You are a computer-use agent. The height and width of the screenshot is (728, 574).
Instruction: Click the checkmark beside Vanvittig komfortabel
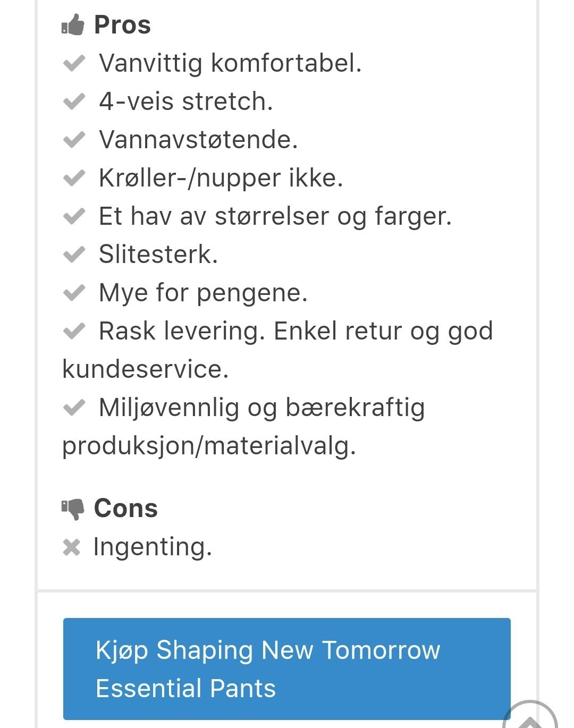pos(74,63)
